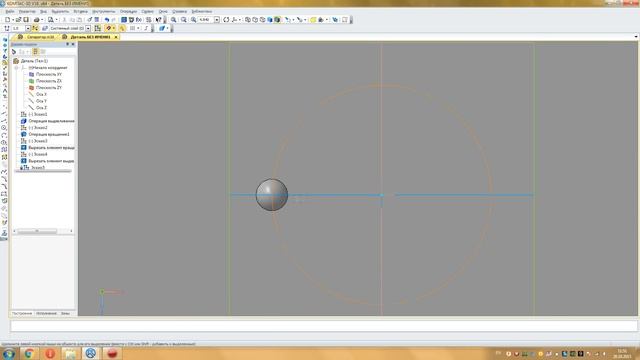
Task: Select wireframe display mode icon
Action: (248, 20)
